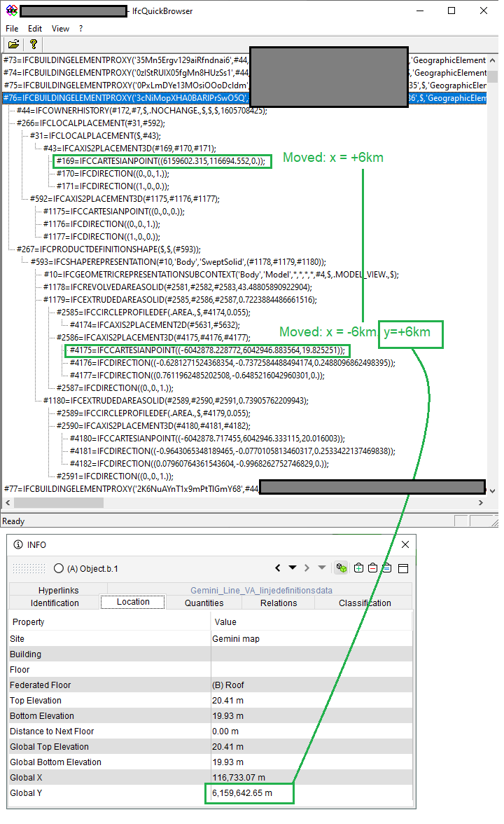
Task: Toggle the green cube selection icon
Action: point(342,568)
